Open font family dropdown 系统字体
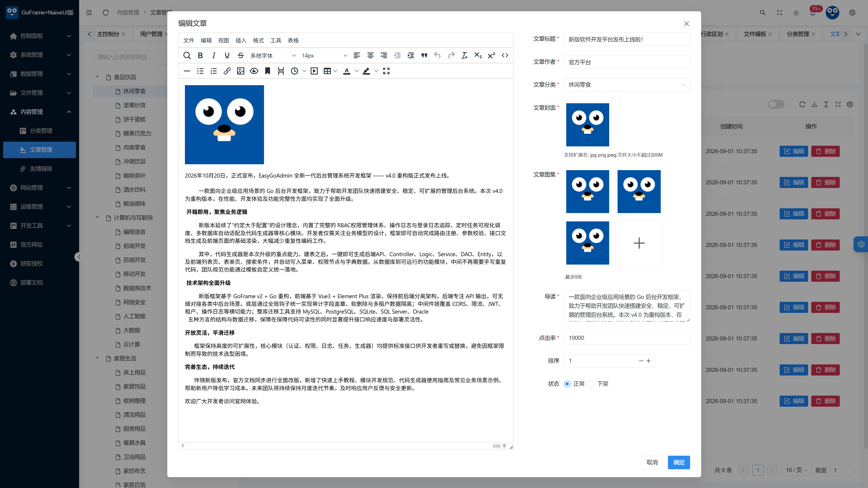The height and width of the screenshot is (488, 868). pyautogui.click(x=273, y=56)
